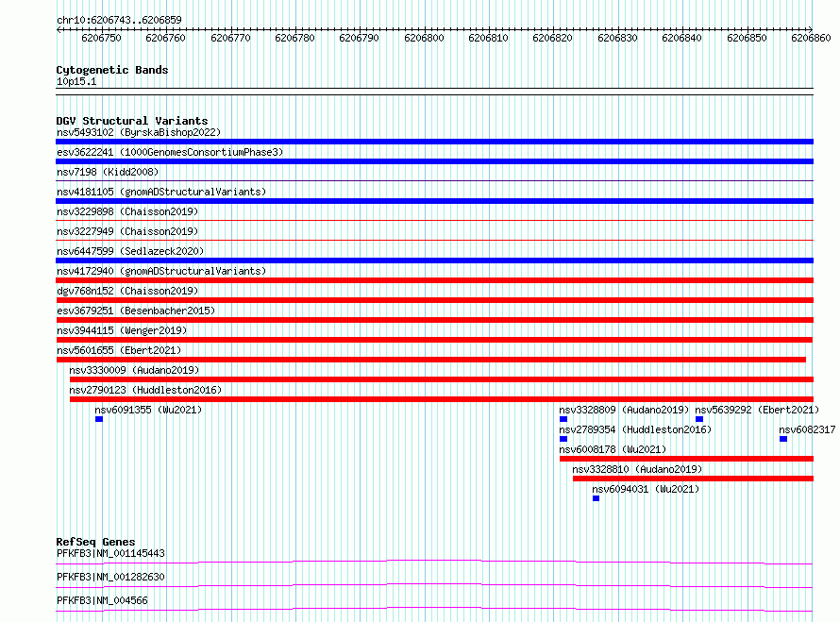Select nsv2790123 (Huddleston2016) label
Viewport: 840px width, 622px height.
click(x=145, y=390)
